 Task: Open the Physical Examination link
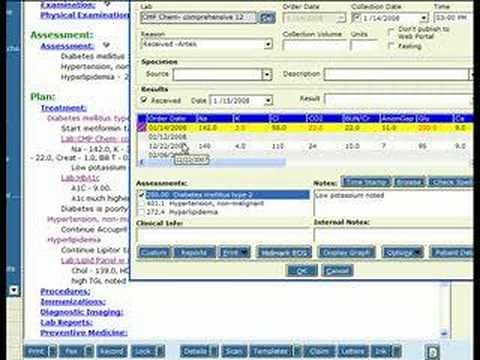pyautogui.click(x=85, y=15)
